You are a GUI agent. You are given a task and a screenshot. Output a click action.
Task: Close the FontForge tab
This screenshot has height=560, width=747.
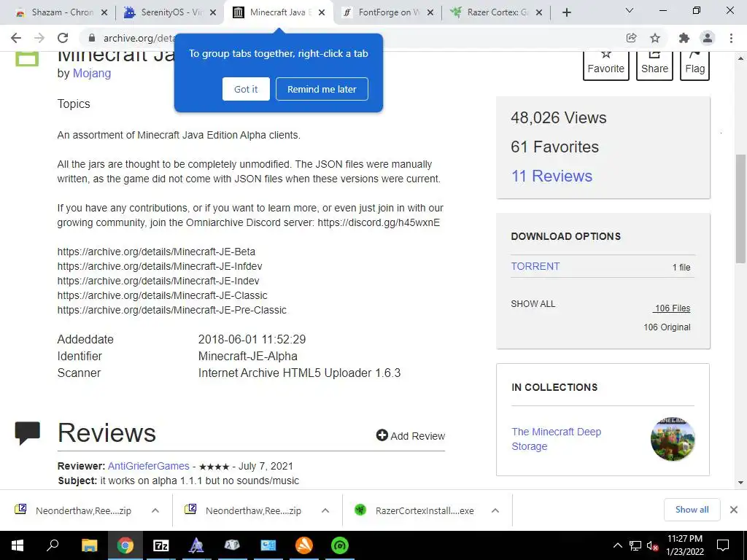[x=430, y=12]
